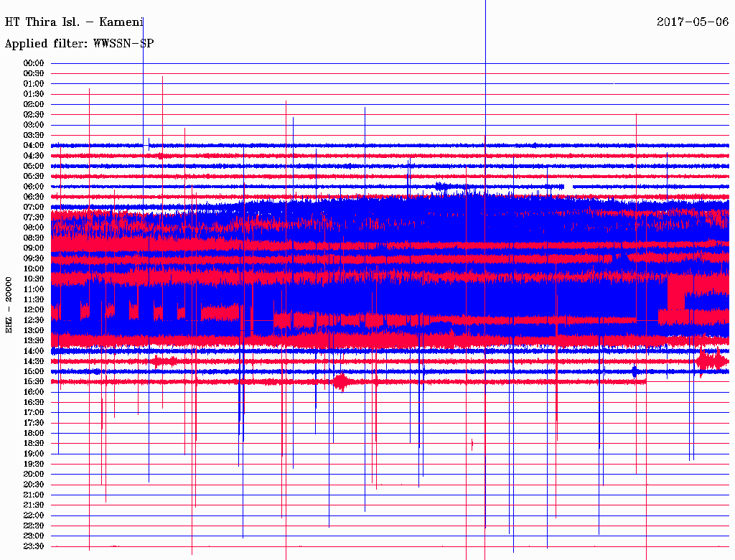Click the 04:00 time label
Screen dimensions: 735x560
(x=34, y=146)
